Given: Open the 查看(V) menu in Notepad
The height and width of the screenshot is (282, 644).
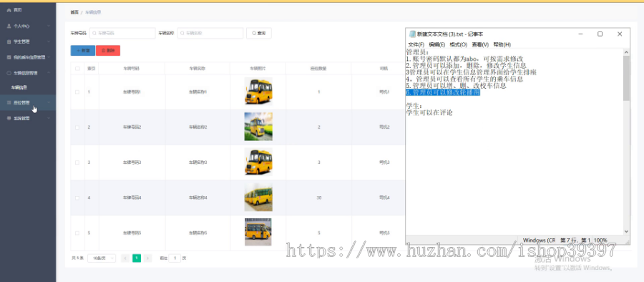Looking at the screenshot, I should tap(480, 44).
